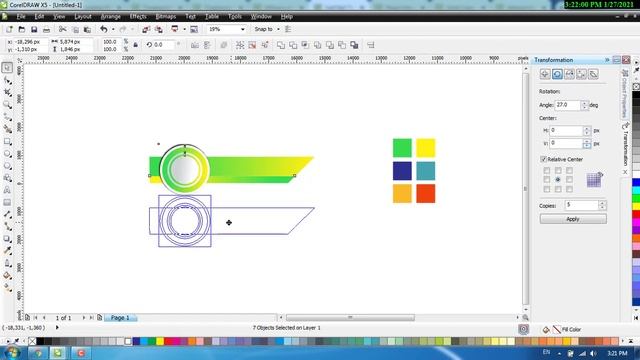
Task: Click the Undo arrow icon
Action: coord(104,29)
